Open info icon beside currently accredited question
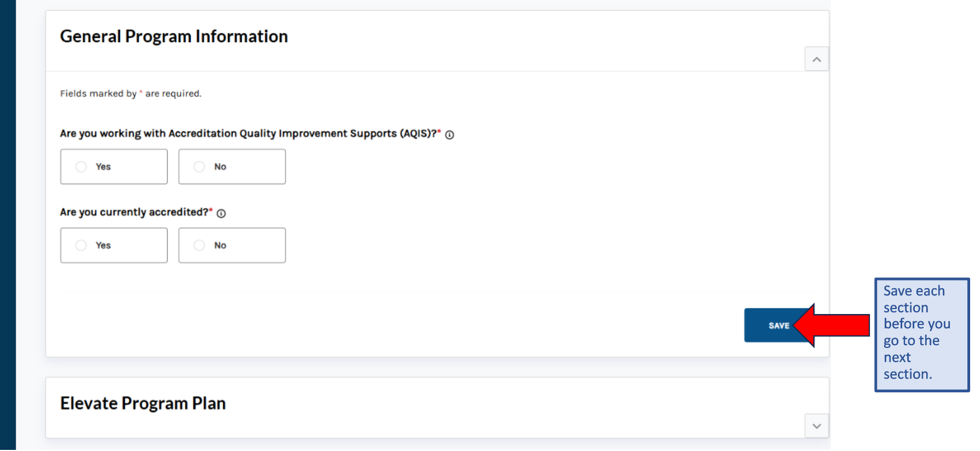The width and height of the screenshot is (980, 451). (221, 214)
